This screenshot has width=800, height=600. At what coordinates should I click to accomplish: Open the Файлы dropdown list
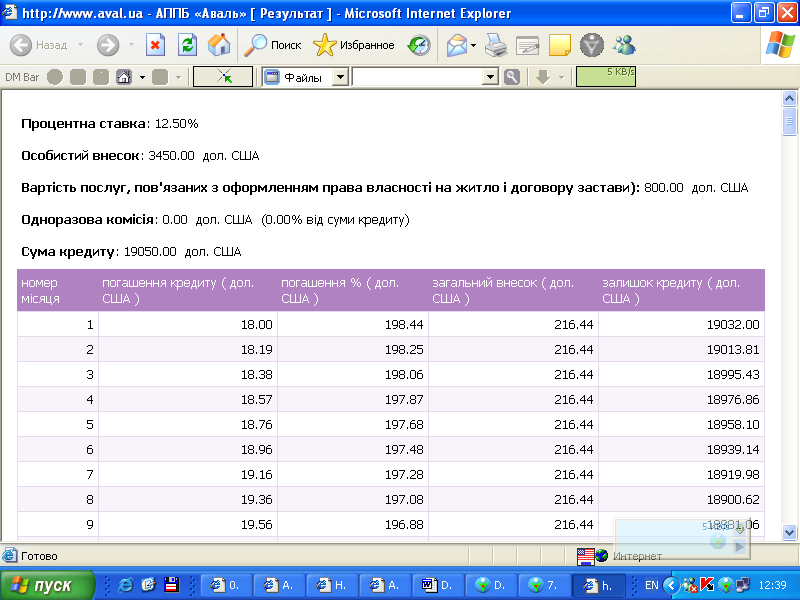point(340,77)
